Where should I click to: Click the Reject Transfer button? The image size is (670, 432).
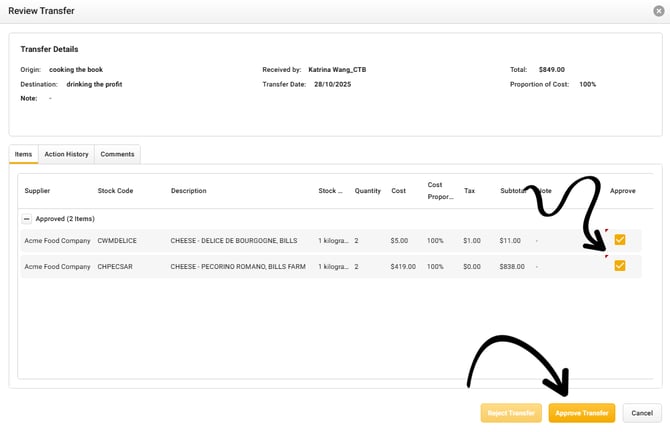[x=511, y=413]
